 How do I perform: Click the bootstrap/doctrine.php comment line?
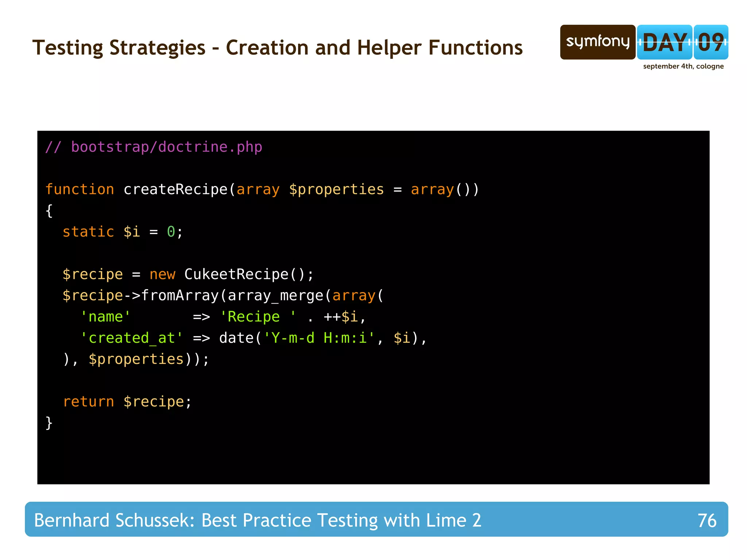[154, 147]
